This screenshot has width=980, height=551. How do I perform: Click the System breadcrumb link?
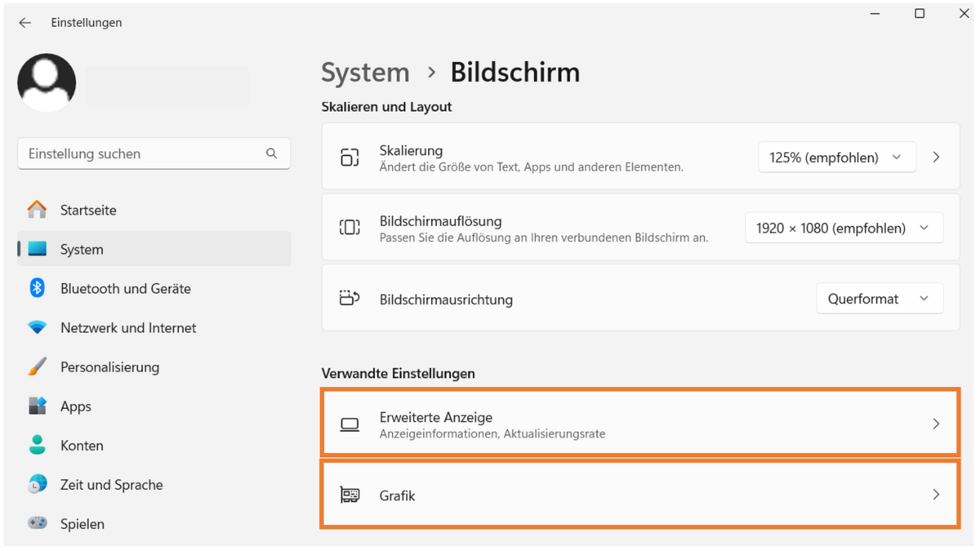(x=365, y=72)
